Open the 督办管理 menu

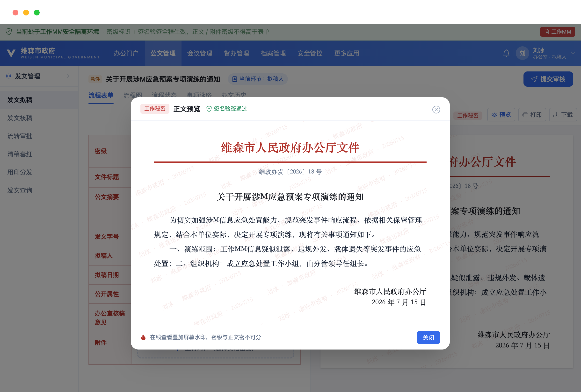point(237,53)
